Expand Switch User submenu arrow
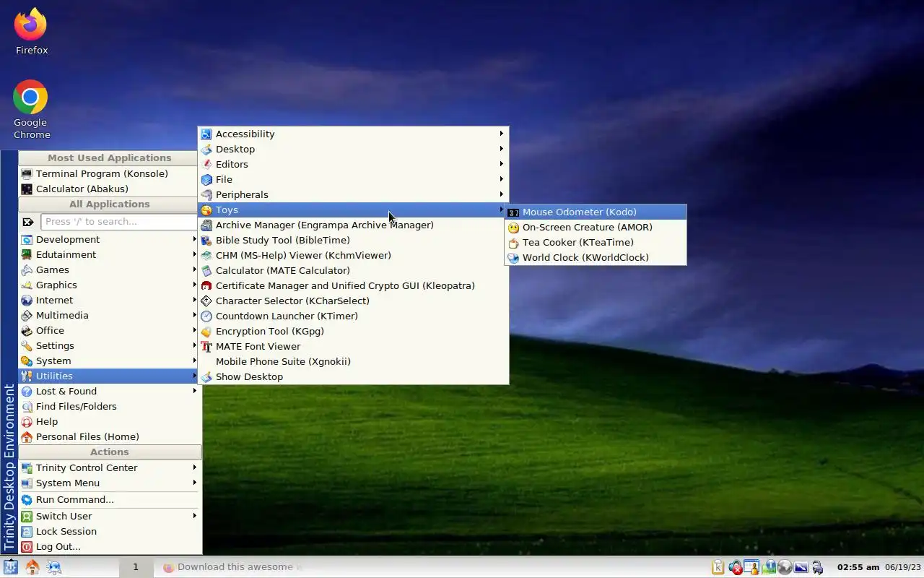The width and height of the screenshot is (924, 578). tap(194, 516)
